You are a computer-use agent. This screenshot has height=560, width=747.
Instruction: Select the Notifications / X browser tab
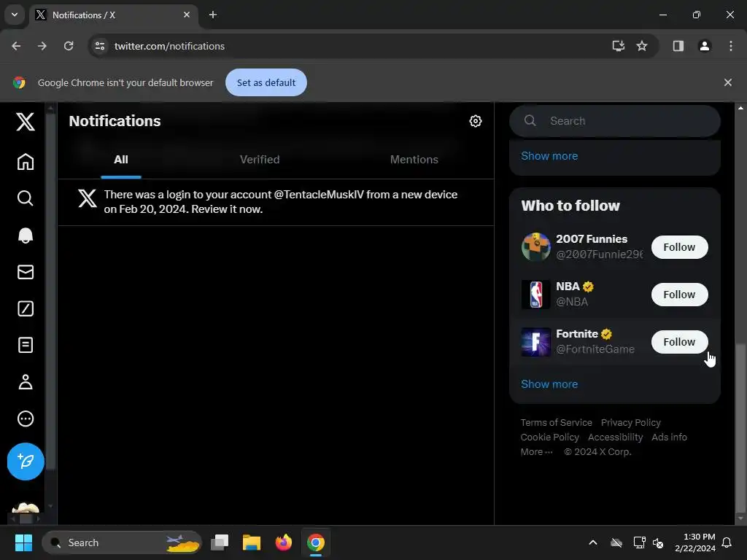[x=114, y=15]
